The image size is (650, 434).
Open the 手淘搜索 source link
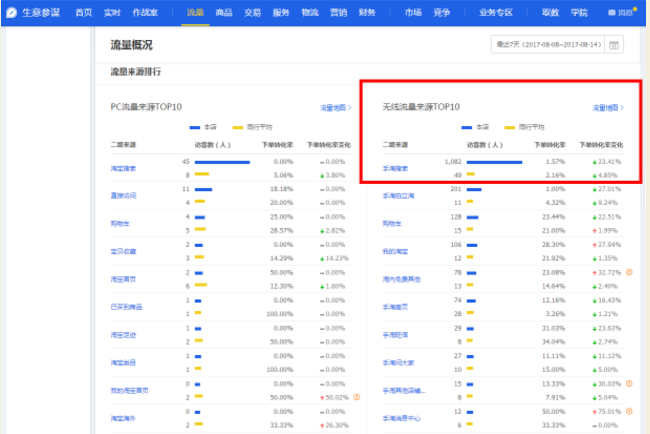[x=395, y=168]
